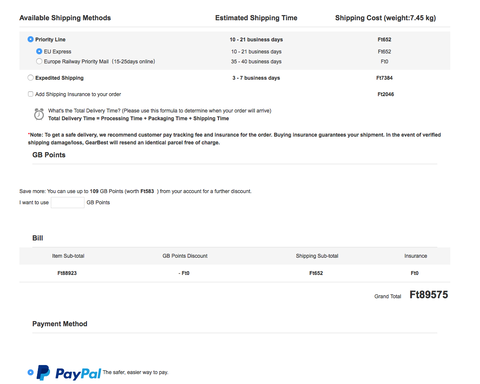This screenshot has height=384, width=480.
Task: Click the Europe Railway Priority Mail label
Action: pyautogui.click(x=99, y=62)
